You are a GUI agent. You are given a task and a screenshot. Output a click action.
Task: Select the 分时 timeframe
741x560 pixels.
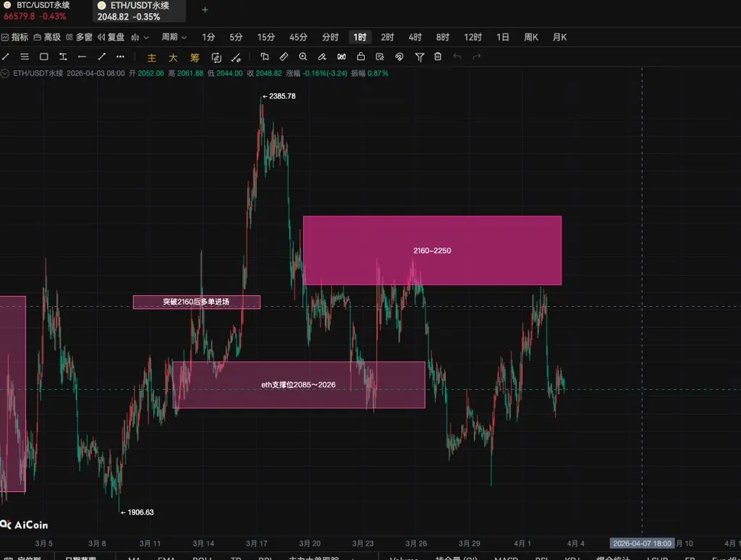330,37
